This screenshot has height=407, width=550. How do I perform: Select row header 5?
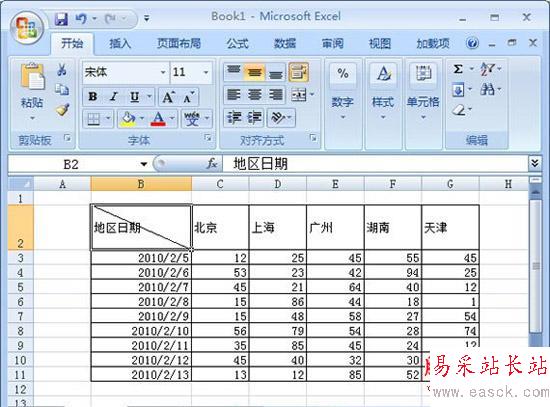tap(20, 287)
